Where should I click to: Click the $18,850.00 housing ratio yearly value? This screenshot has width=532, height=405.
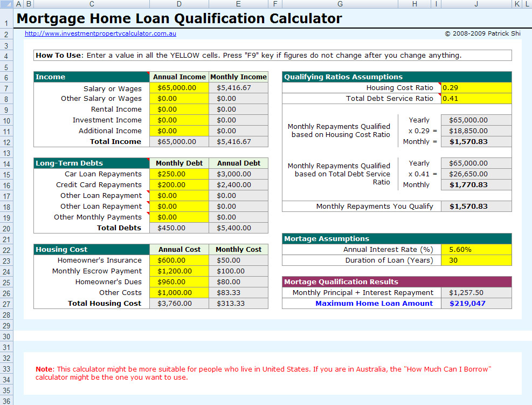[476, 131]
